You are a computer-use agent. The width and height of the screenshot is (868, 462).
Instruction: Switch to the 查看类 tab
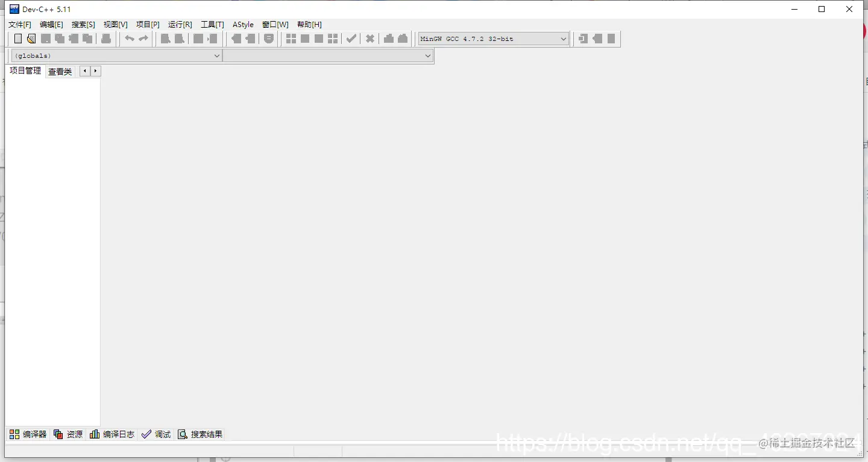[x=60, y=72]
